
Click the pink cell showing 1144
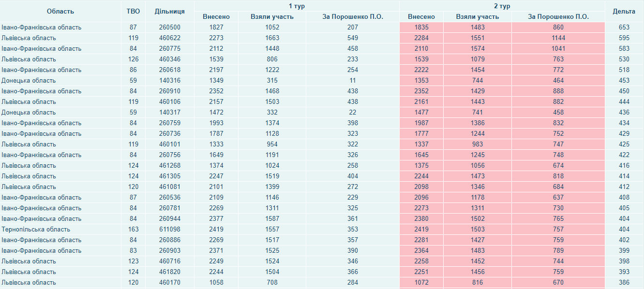pos(558,38)
